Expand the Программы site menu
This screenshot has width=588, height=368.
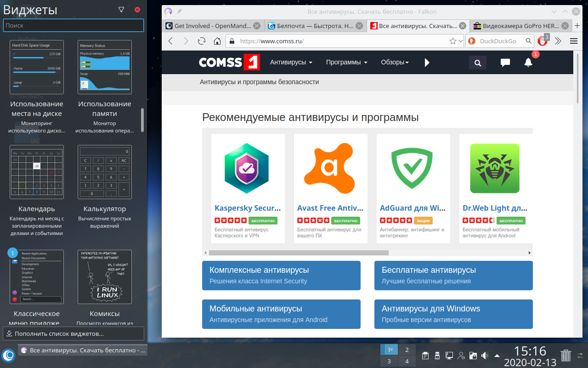coord(347,62)
